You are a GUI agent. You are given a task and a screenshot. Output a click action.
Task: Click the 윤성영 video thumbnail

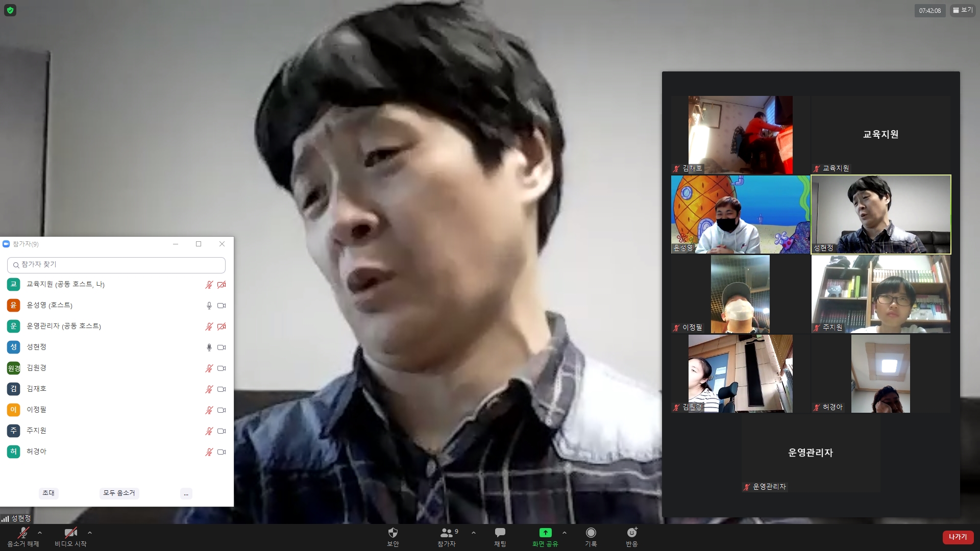click(x=740, y=214)
